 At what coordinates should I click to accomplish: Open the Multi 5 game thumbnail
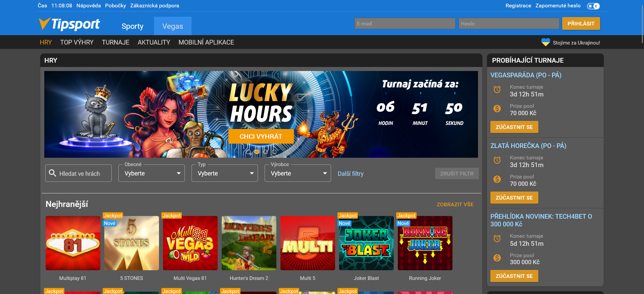coord(308,243)
